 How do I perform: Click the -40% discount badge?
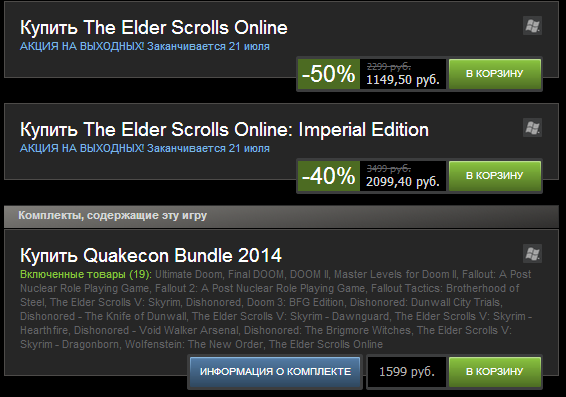[328, 176]
